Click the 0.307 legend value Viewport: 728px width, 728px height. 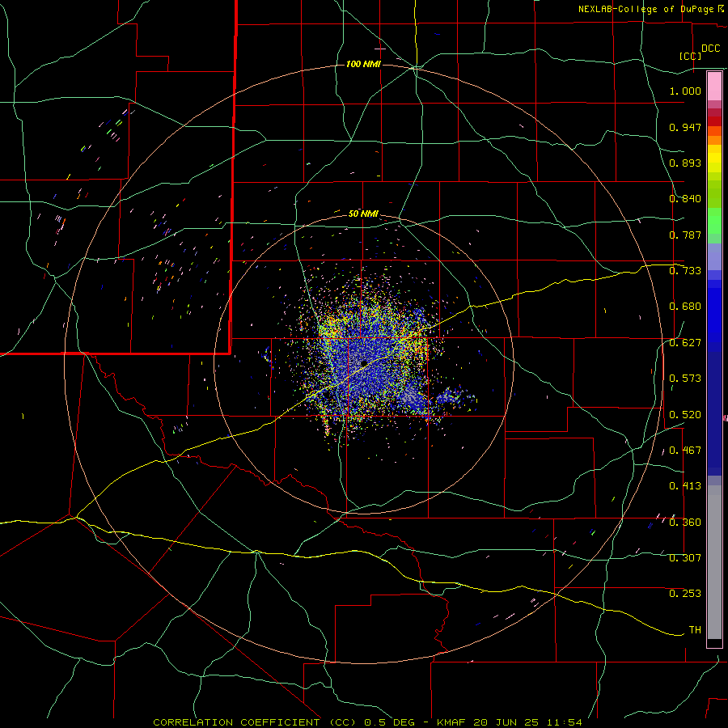point(685,557)
